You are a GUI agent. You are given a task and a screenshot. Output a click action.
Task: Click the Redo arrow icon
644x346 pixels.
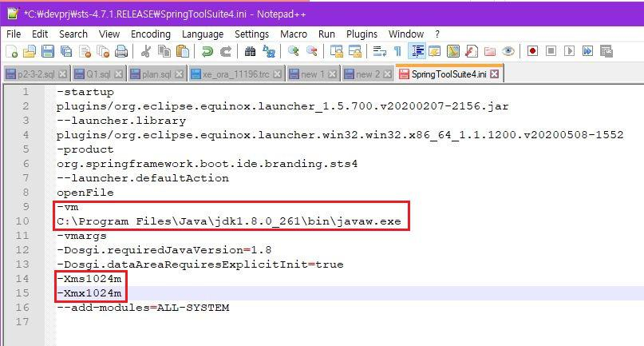click(226, 51)
